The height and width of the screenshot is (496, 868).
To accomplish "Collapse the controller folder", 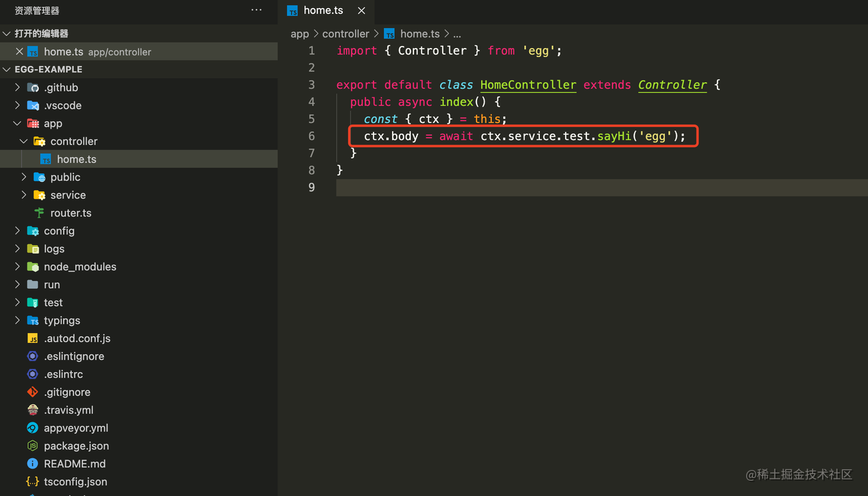I will point(24,141).
